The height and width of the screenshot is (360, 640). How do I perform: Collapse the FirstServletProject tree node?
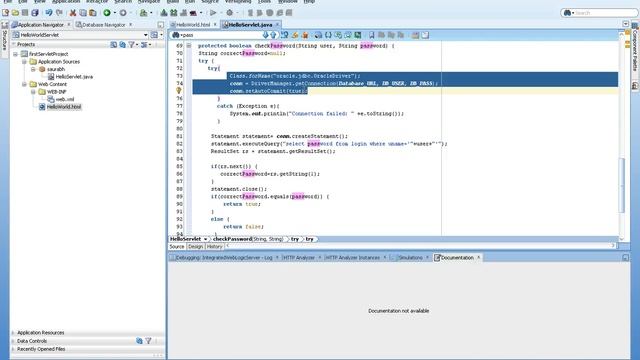(16, 54)
